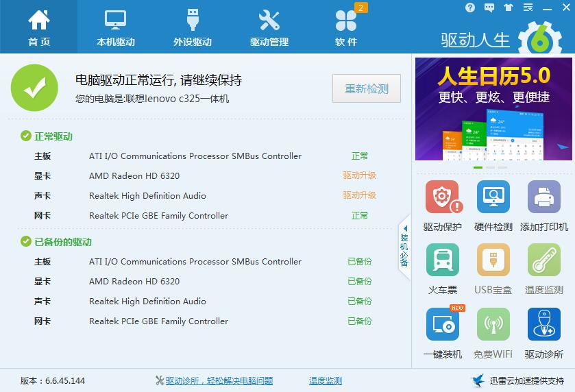Open the 外设驱动 peripheral drivers tab

point(193,27)
